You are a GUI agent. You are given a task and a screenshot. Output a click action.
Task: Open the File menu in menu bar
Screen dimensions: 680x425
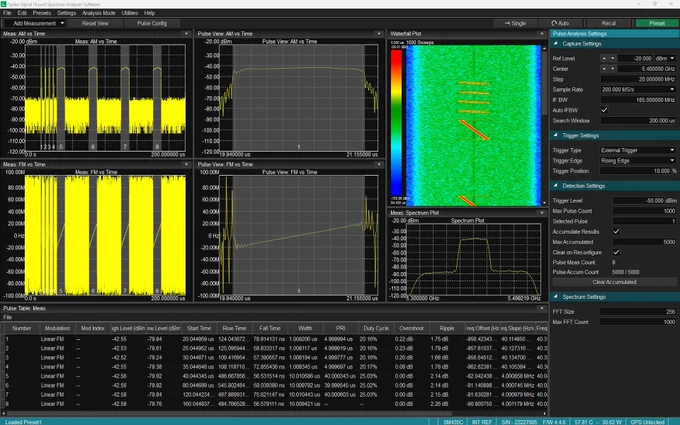(7, 13)
